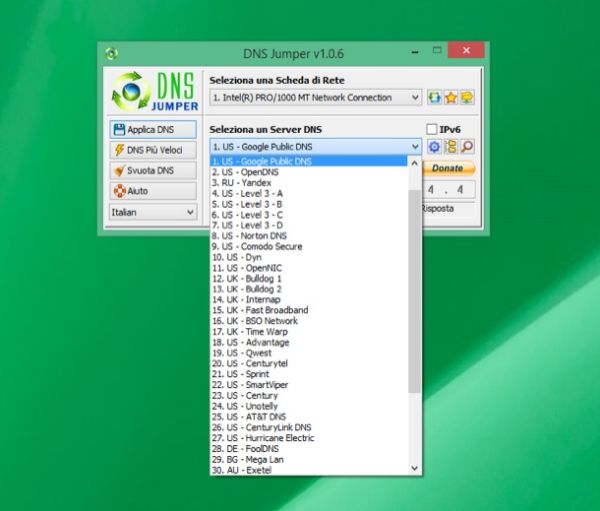Select 6. US - Level 3 - C
The image size is (600, 511).
[x=309, y=215]
